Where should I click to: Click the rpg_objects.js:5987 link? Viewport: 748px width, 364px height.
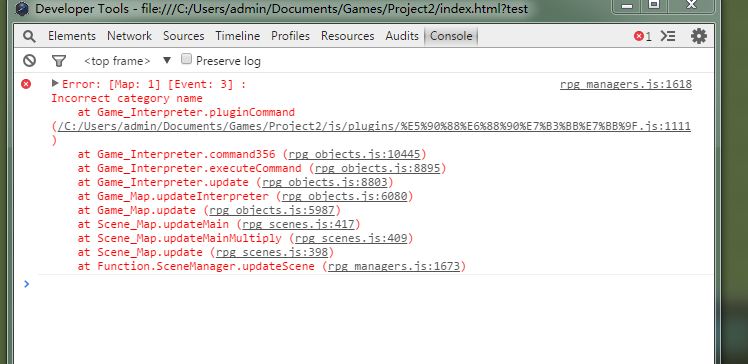[272, 210]
